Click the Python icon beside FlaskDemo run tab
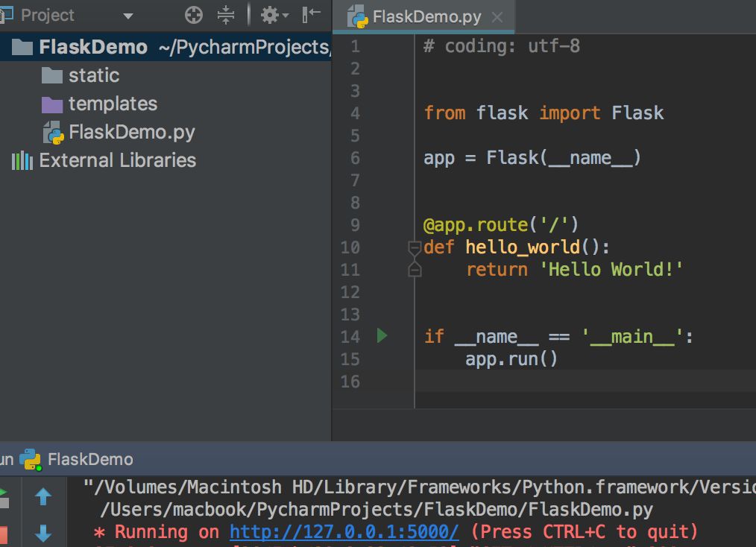This screenshot has height=547, width=756. (31, 459)
